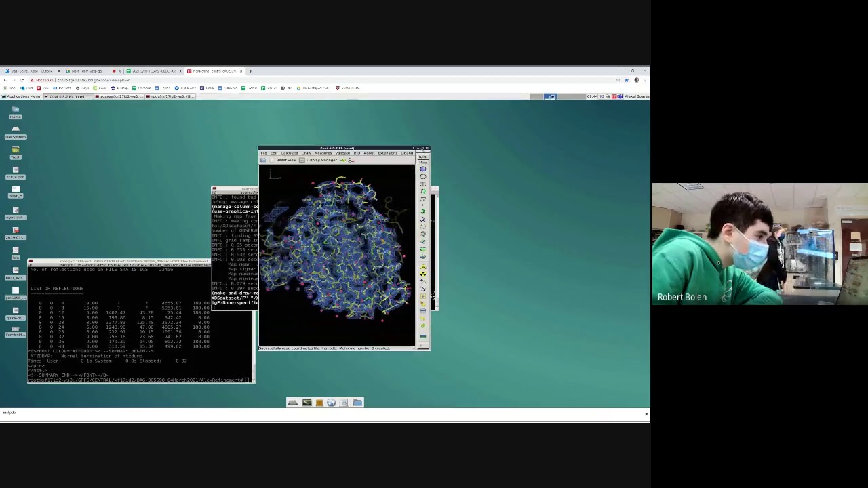
Task: Open the Calculate menu in Coot
Action: click(290, 153)
